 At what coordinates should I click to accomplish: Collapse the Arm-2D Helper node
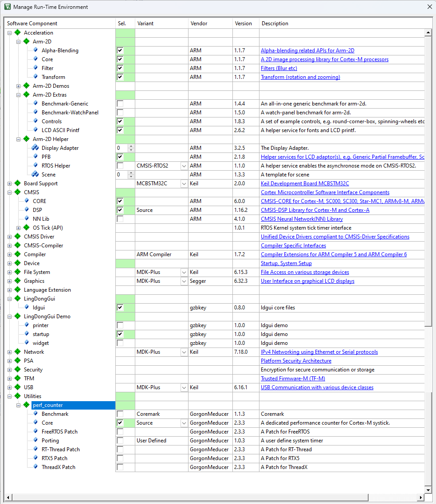[x=18, y=139]
